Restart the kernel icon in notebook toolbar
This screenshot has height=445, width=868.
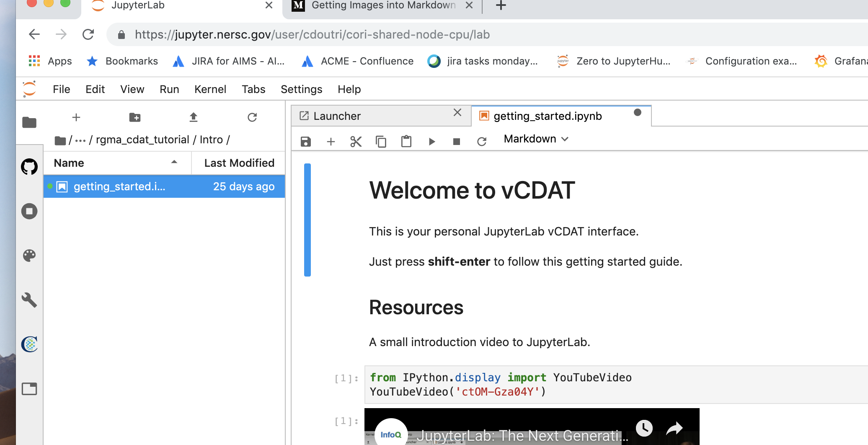(x=482, y=142)
